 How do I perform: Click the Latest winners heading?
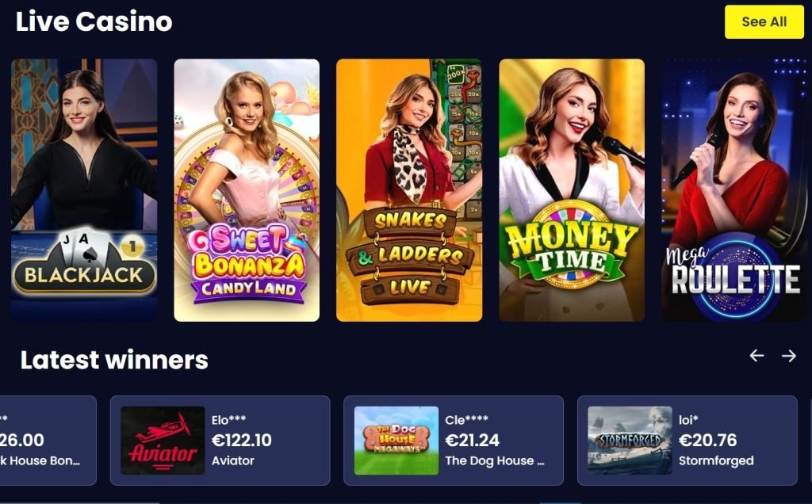pos(114,360)
